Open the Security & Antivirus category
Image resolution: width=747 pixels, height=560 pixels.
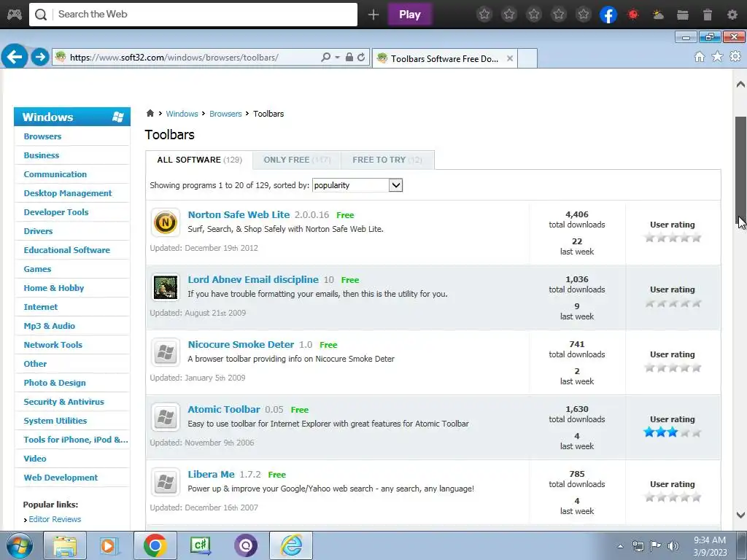coord(64,402)
